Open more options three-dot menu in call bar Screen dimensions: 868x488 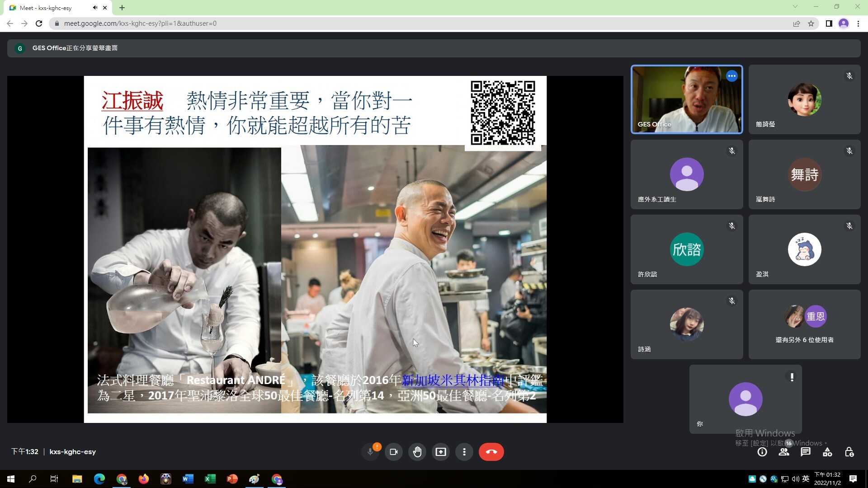point(464,452)
